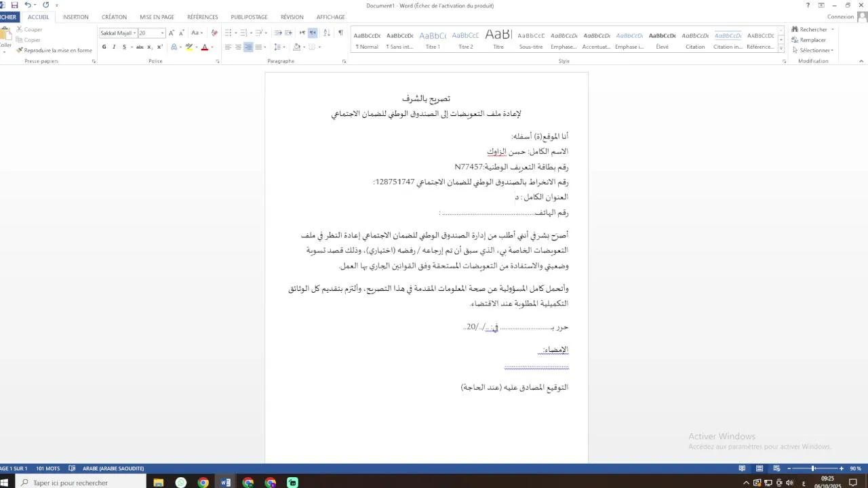Viewport: 868px width, 488px height.
Task: Toggle bold (G) formatting
Action: [x=104, y=47]
